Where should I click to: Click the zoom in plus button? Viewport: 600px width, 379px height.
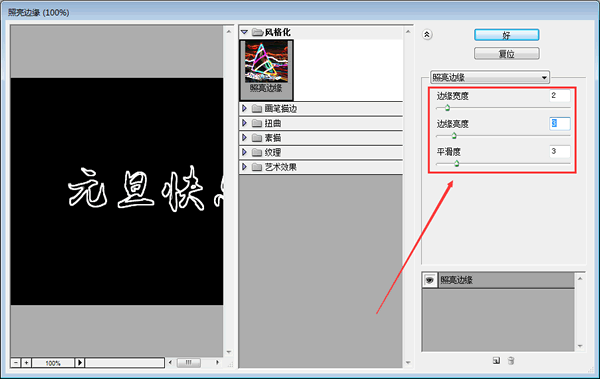26,363
